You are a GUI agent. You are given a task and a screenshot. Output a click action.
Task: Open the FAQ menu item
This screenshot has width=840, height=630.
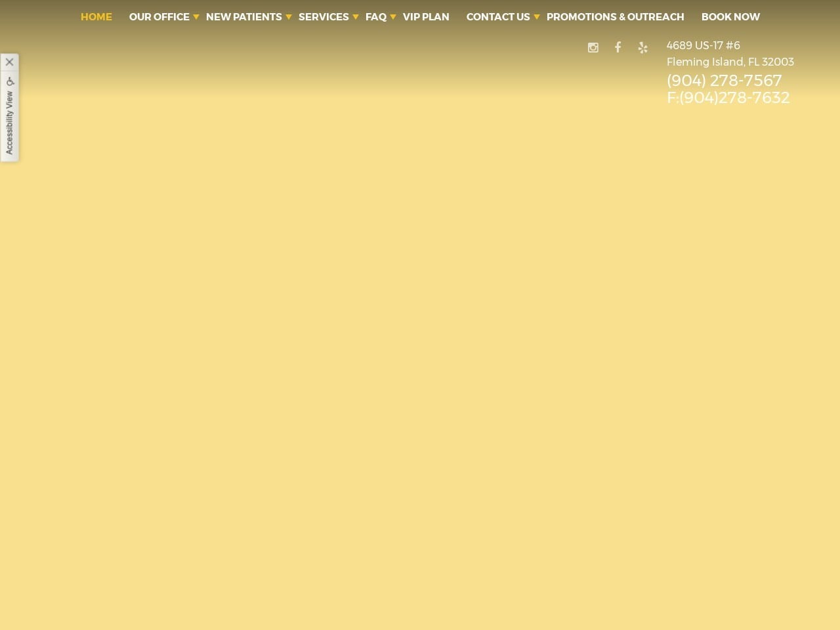tap(376, 17)
